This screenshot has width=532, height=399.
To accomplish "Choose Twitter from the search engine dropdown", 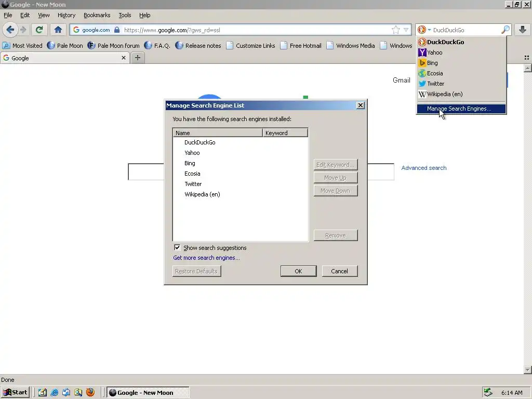I will click(x=461, y=84).
